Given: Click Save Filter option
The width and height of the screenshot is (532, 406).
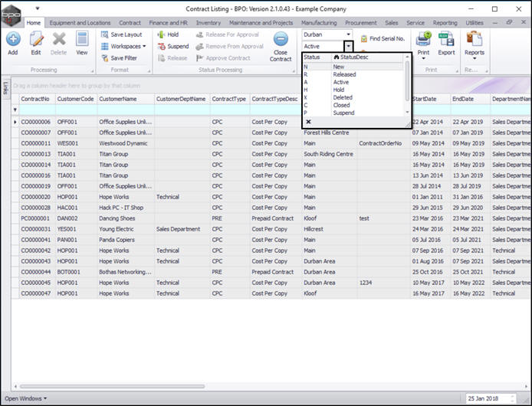Looking at the screenshot, I should pyautogui.click(x=119, y=58).
